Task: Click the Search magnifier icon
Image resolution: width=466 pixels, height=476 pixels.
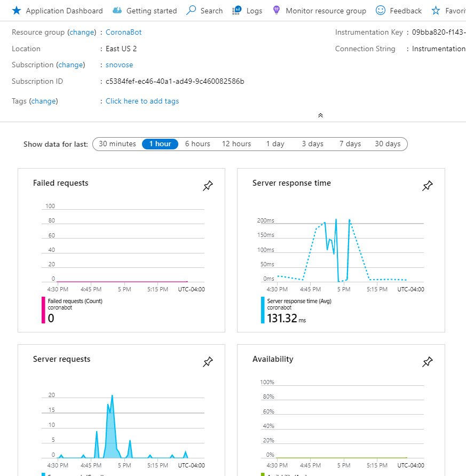Action: [x=191, y=10]
